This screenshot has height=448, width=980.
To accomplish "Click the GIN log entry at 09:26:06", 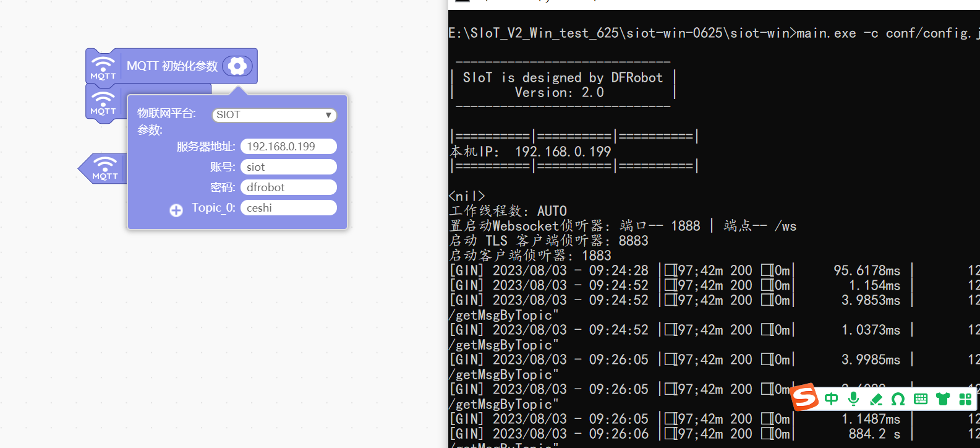I will [714, 434].
